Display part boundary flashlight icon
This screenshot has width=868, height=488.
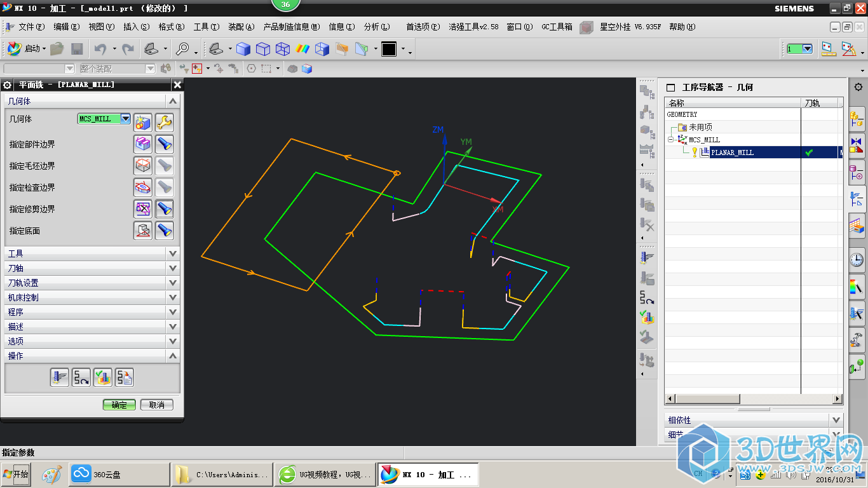165,144
